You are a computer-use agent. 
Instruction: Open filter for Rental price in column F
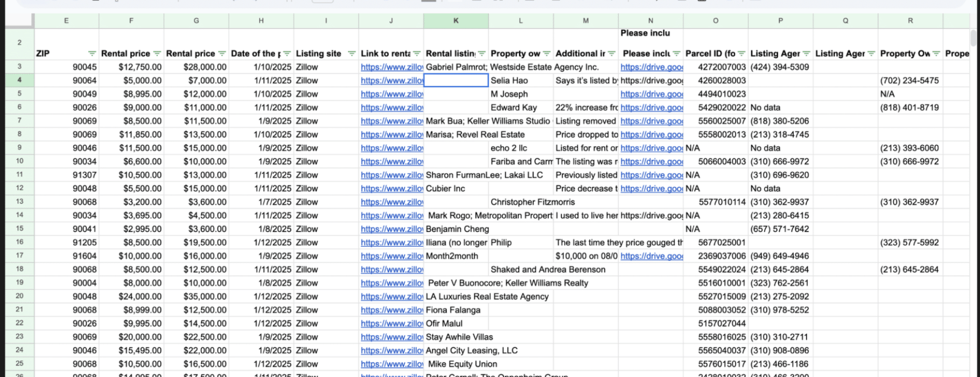click(x=157, y=53)
